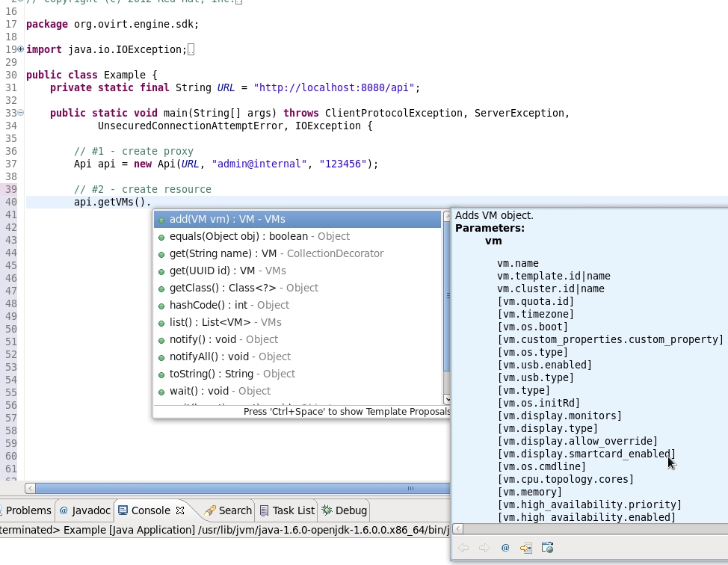Click the Forward arrow in Javadoc popup toolbar

(x=484, y=548)
